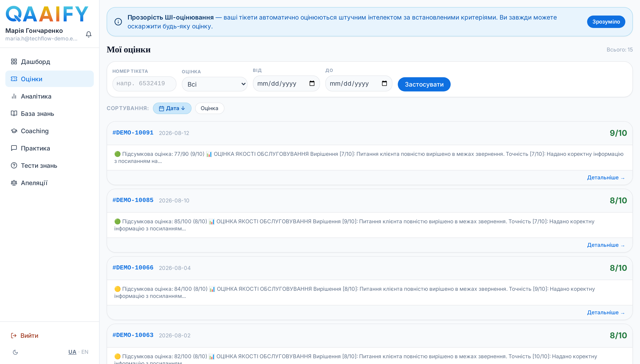Switch language to UA

72,352
